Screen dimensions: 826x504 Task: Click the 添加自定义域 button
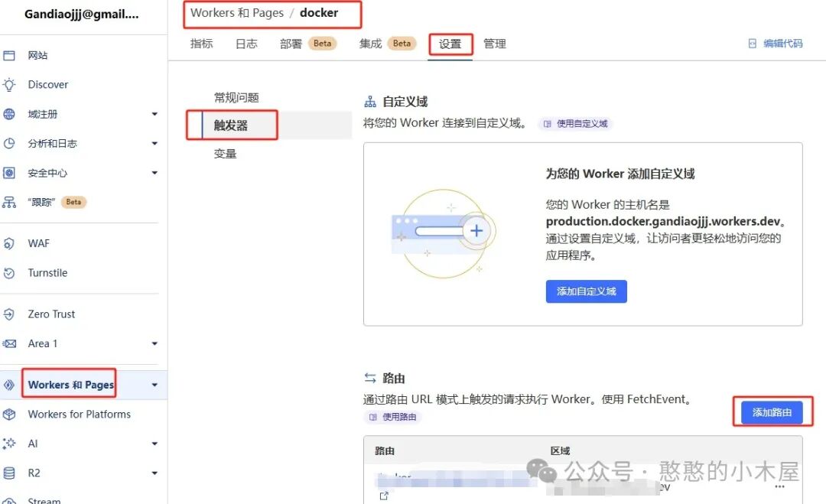[586, 291]
